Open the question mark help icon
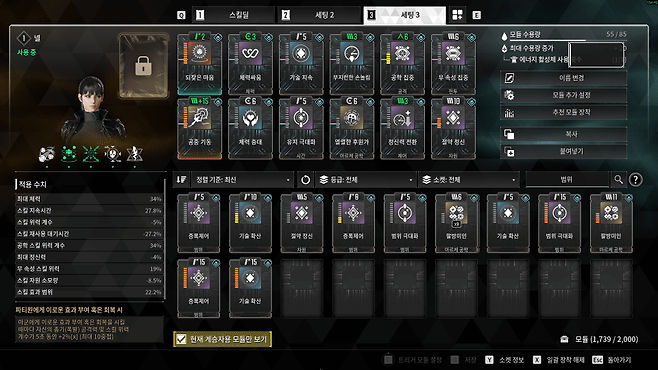658x370 pixels. click(x=636, y=180)
